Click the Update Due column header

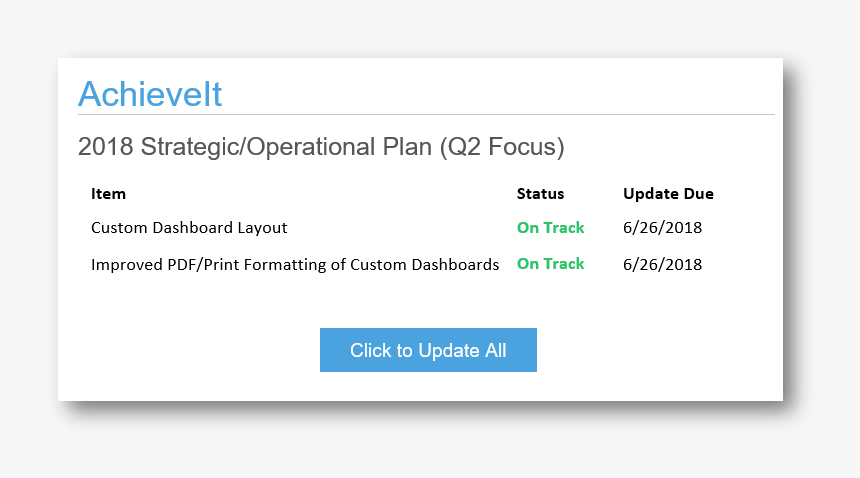tap(668, 194)
